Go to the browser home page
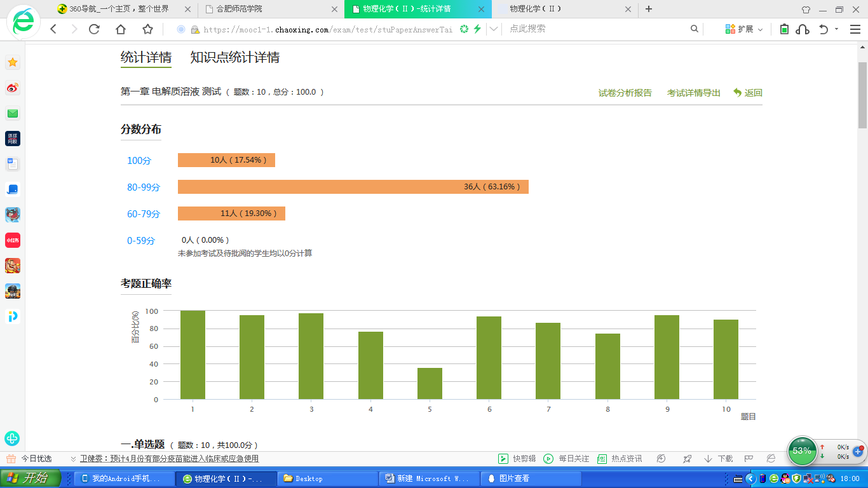 (121, 29)
